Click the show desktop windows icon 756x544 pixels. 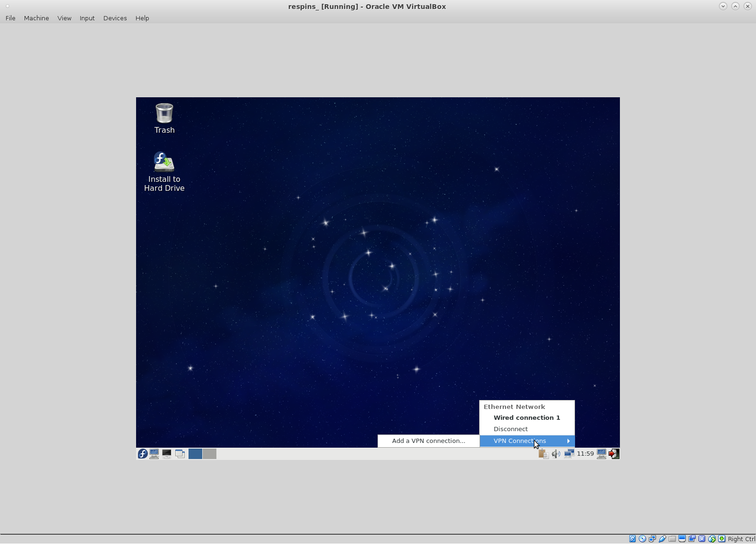point(180,454)
